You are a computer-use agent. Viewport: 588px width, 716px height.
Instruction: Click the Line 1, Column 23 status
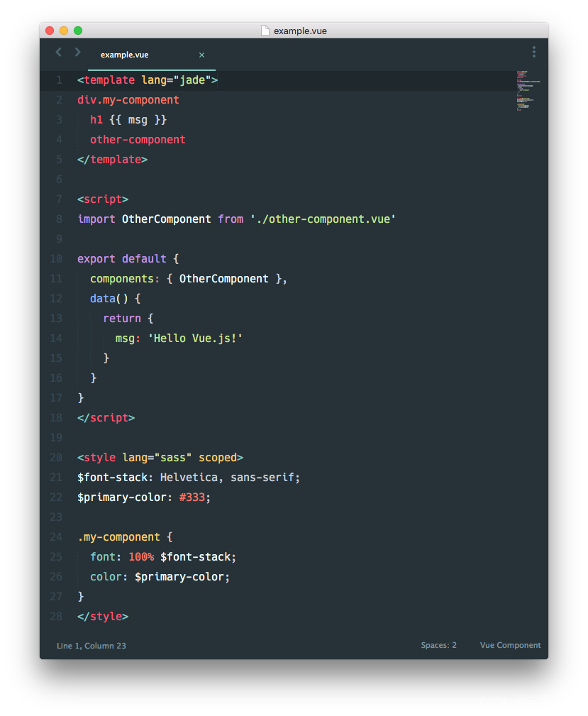(91, 646)
